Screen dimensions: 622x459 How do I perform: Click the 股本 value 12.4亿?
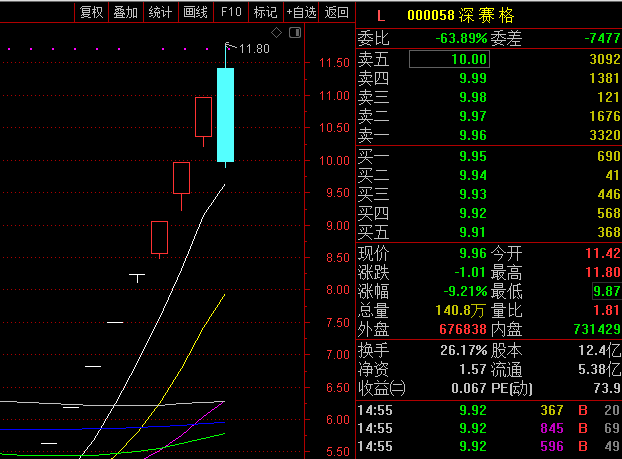[599, 350]
